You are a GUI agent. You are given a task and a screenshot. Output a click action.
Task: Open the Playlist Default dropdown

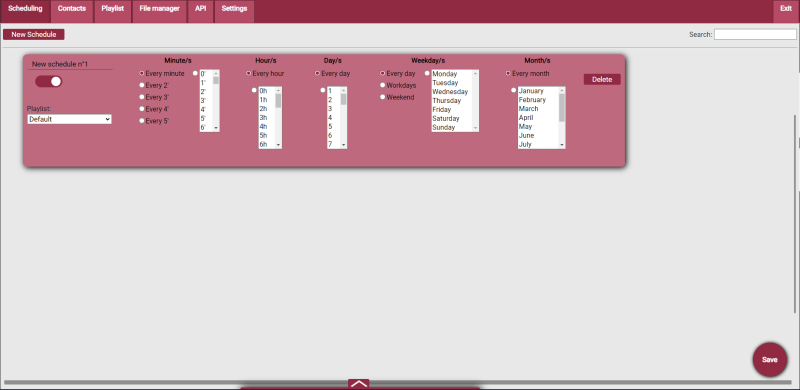69,119
